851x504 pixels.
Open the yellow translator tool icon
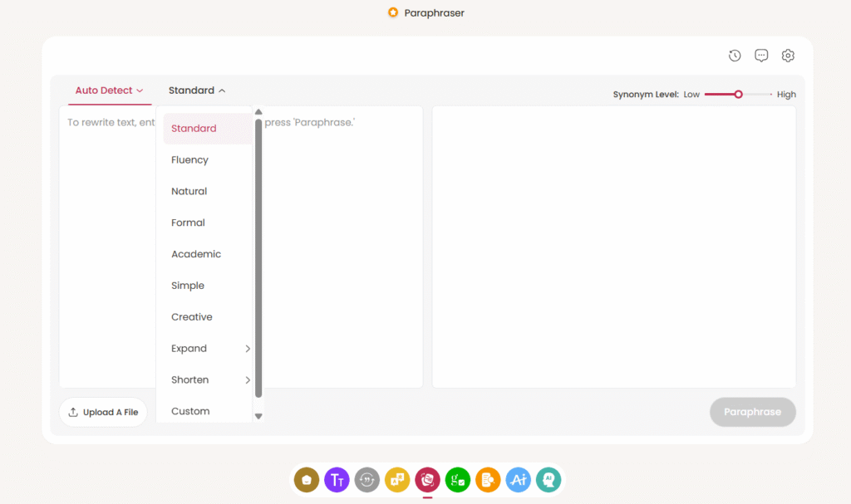point(397,479)
